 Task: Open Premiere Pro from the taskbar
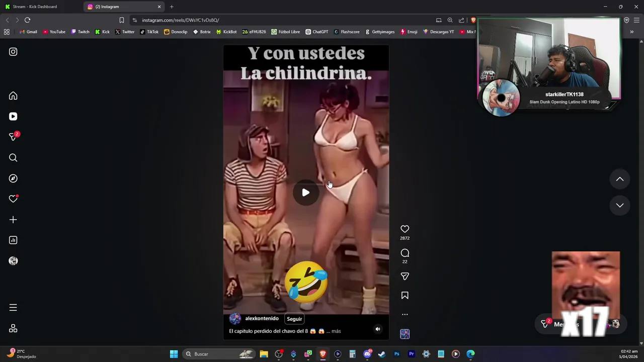tap(412, 354)
